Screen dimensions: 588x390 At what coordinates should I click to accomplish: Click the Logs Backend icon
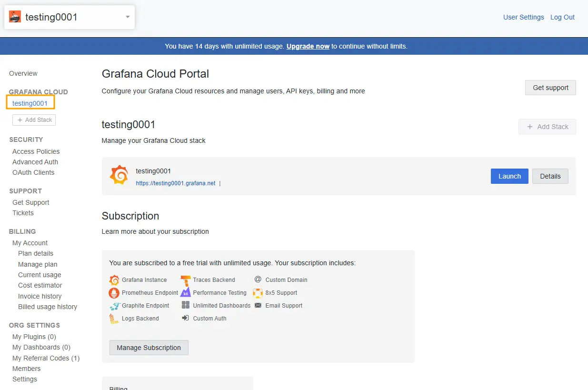tap(114, 319)
